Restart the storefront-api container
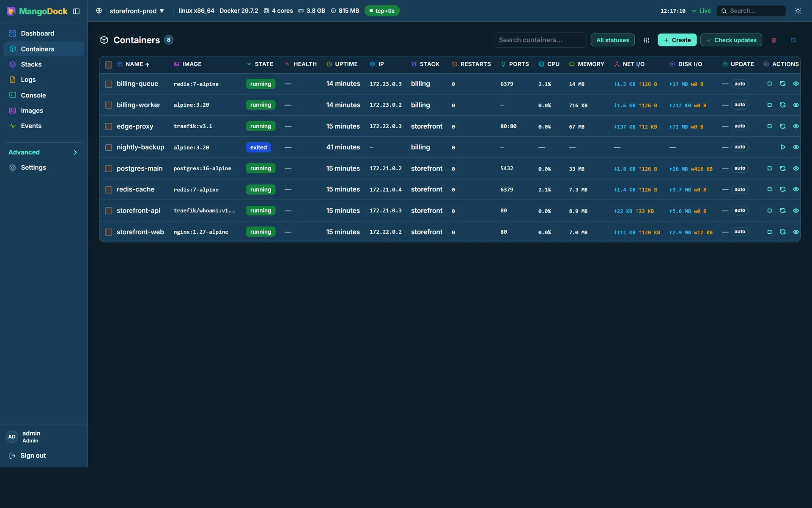Screen dimensions: 812x508 782,211
